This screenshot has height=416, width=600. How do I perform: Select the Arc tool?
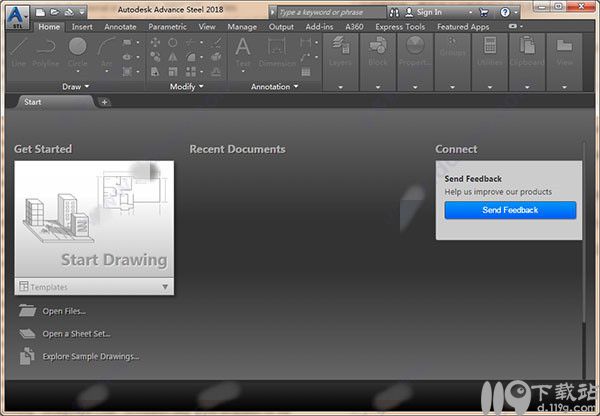click(106, 52)
